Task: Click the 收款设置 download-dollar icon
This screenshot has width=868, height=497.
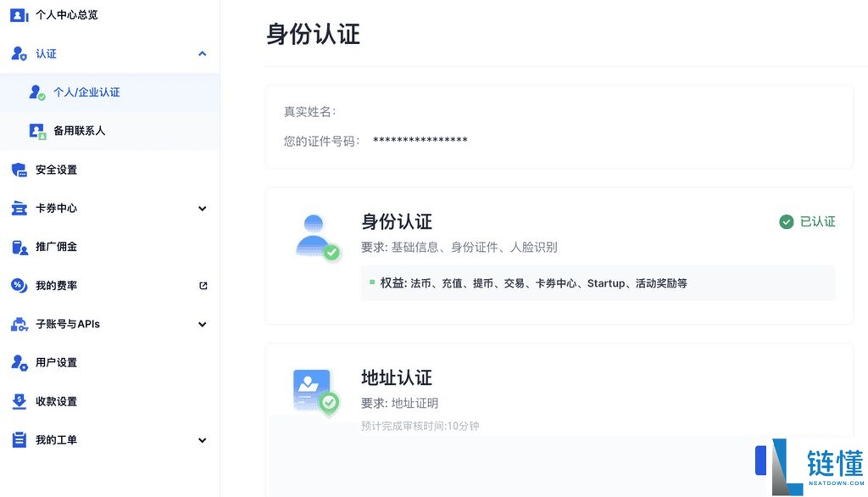Action: 19,401
